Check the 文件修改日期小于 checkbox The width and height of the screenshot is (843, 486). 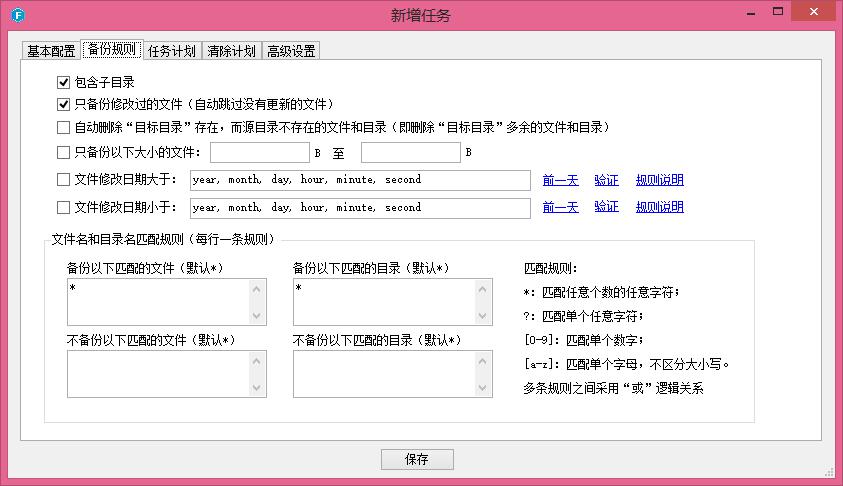pos(63,208)
